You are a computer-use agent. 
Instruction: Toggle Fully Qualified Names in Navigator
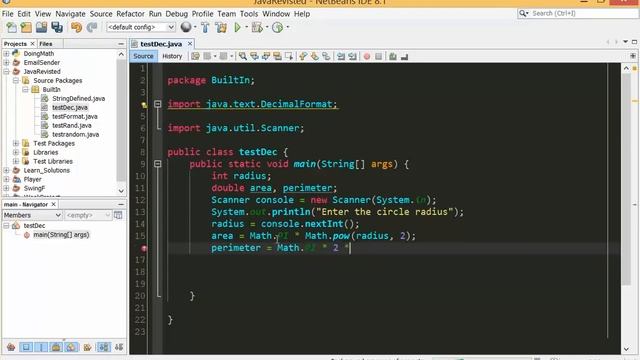[87, 347]
